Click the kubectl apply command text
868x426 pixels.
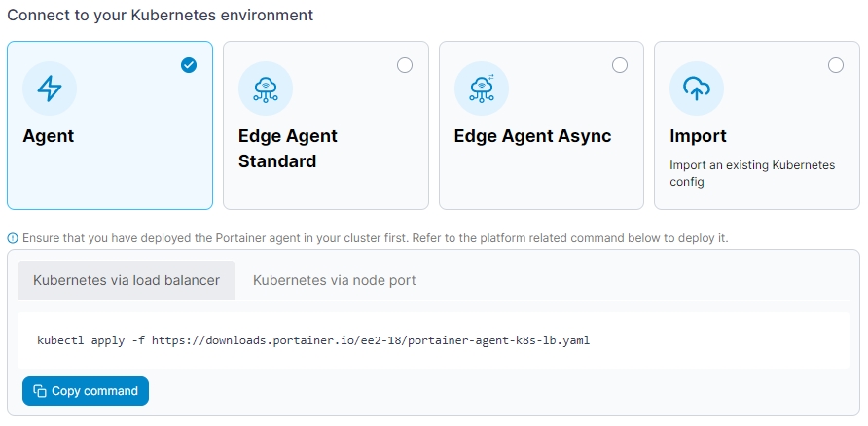pyautogui.click(x=312, y=340)
